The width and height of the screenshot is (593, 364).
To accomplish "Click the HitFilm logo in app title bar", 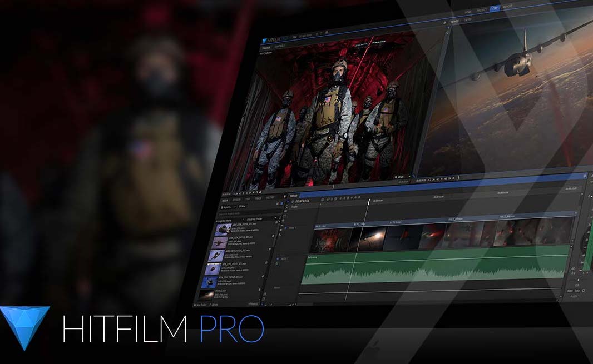I will pyautogui.click(x=265, y=41).
